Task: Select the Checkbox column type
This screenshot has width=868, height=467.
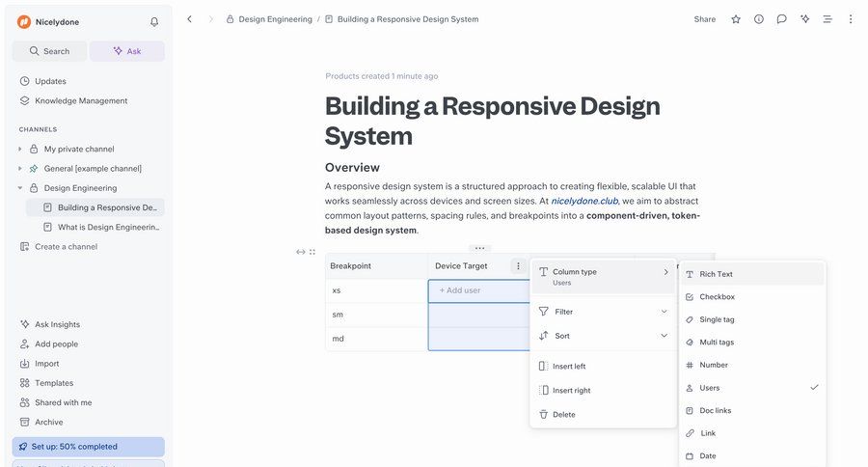Action: (717, 297)
